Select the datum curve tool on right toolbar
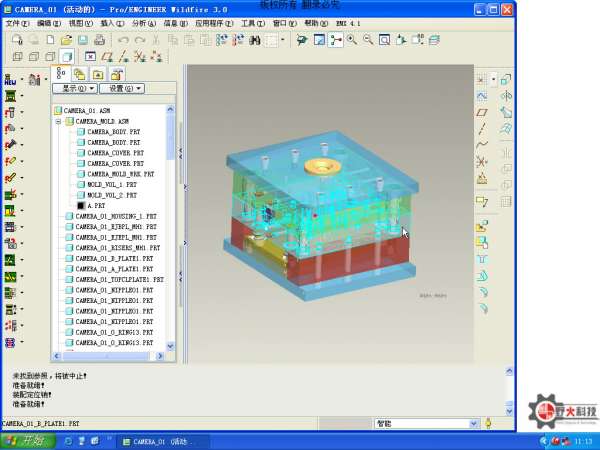 tap(482, 145)
